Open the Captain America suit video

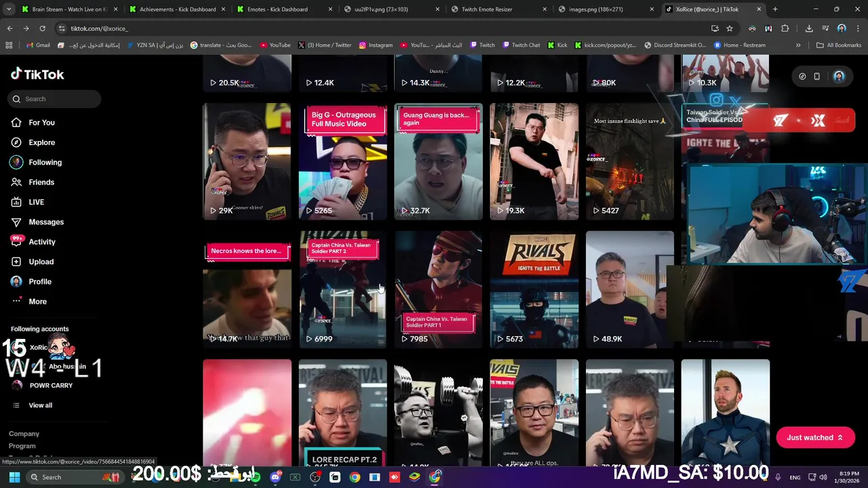point(725,413)
